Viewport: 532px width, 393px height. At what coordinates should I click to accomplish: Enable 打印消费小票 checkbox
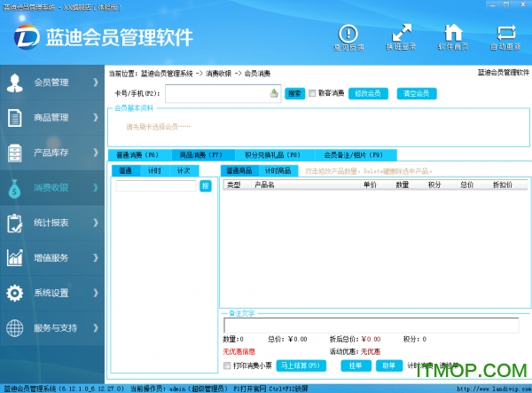click(227, 365)
